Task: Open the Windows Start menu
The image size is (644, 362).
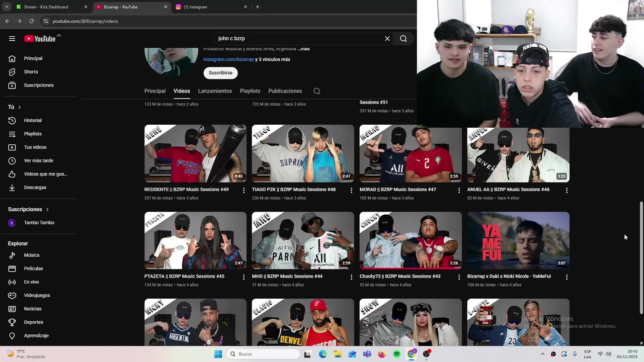Action: pos(218,354)
